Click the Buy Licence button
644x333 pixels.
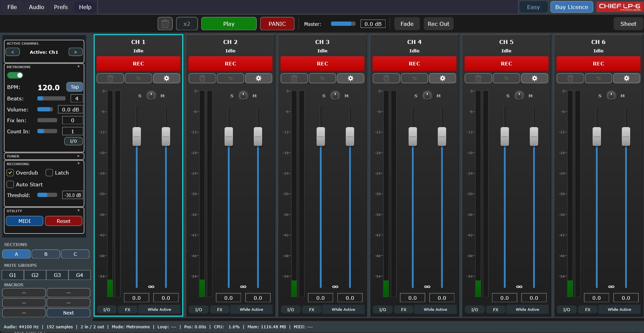pyautogui.click(x=571, y=7)
